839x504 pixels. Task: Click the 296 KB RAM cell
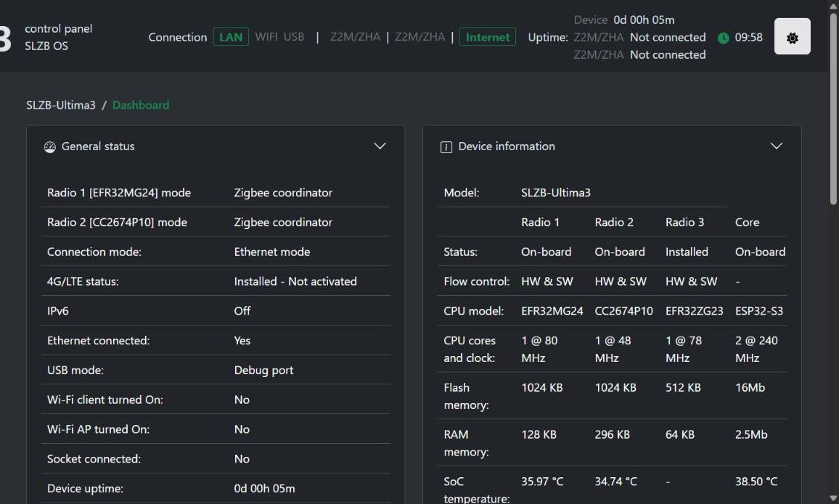pyautogui.click(x=612, y=435)
